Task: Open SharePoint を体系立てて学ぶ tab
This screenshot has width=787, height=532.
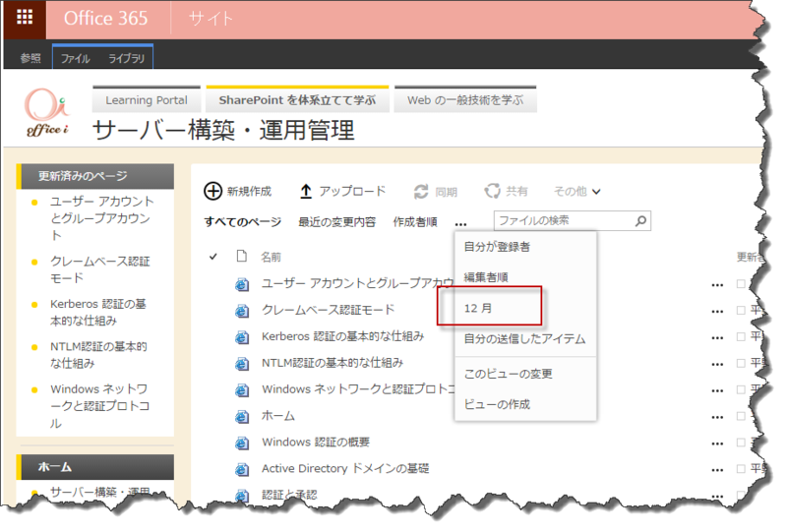Action: pyautogui.click(x=297, y=100)
